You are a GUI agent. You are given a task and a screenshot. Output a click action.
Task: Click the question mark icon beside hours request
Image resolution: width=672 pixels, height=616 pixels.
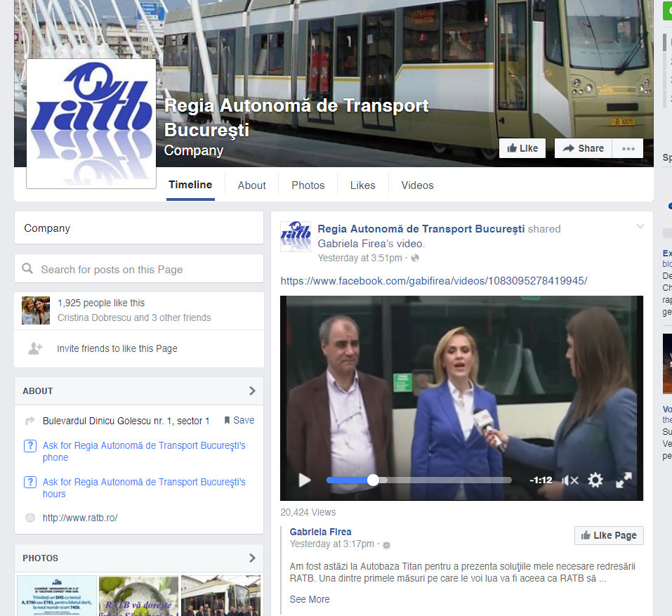coord(29,483)
